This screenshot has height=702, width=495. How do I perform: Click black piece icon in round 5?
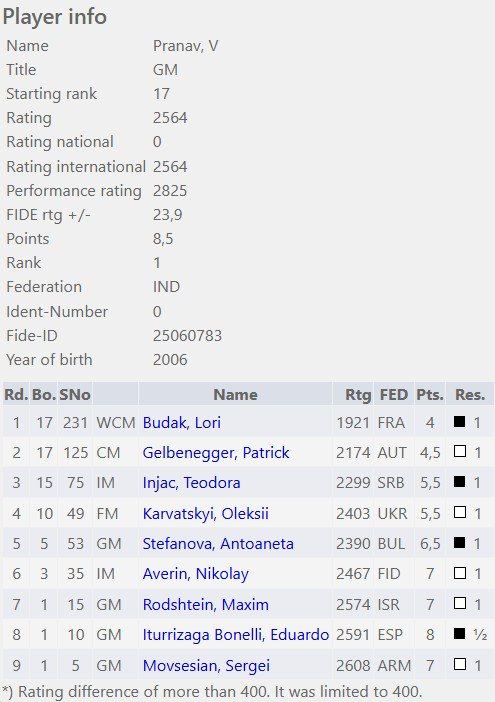tap(460, 543)
